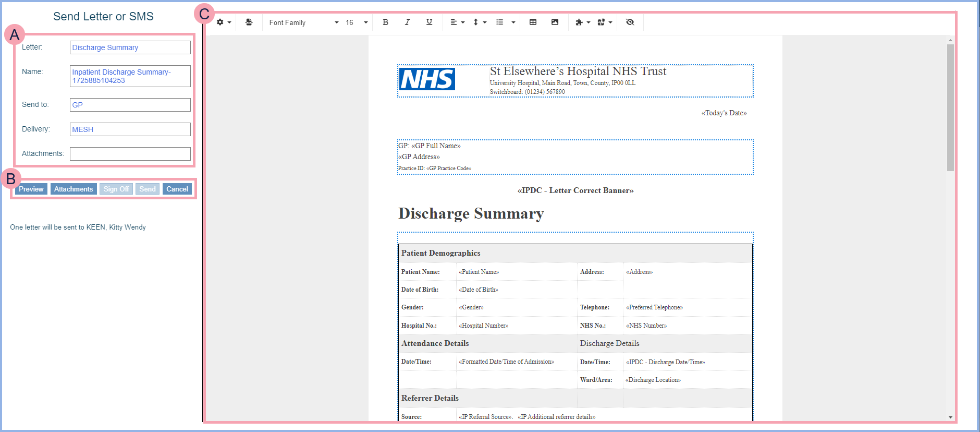
Task: Toggle the crossed-out eye visibility icon
Action: (x=630, y=22)
